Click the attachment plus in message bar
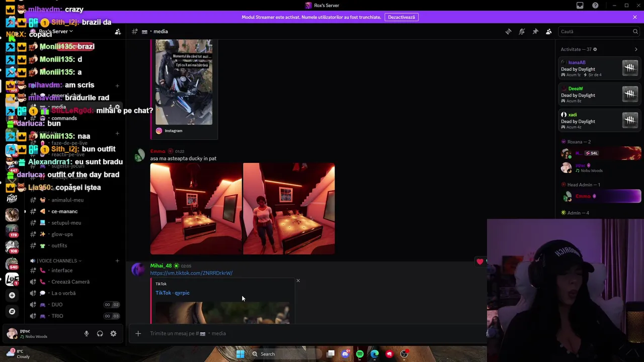The width and height of the screenshot is (644, 362). point(138,333)
